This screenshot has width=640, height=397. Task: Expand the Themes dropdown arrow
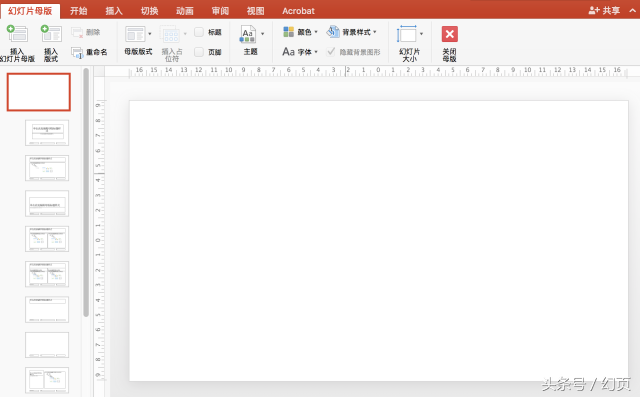tap(262, 34)
